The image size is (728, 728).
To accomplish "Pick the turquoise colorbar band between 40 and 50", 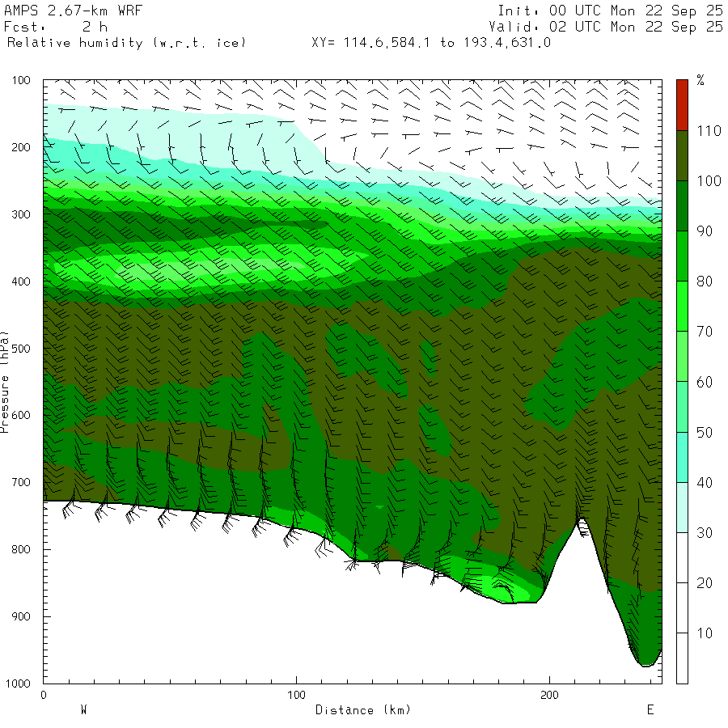I will tap(682, 457).
